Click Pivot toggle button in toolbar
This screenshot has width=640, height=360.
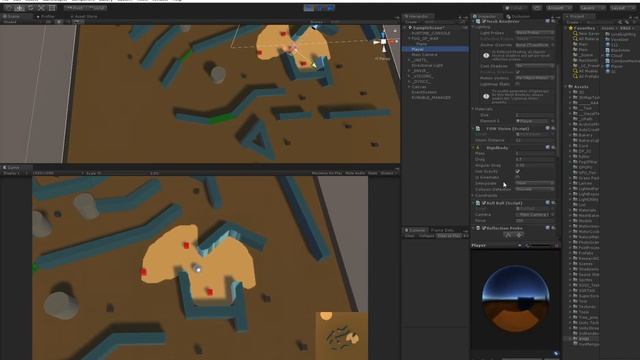pos(75,8)
